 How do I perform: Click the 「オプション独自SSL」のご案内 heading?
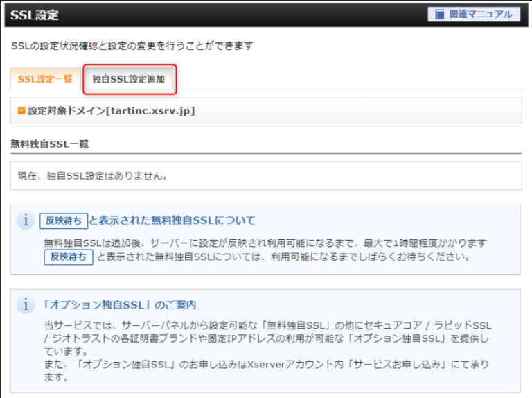[x=119, y=304]
